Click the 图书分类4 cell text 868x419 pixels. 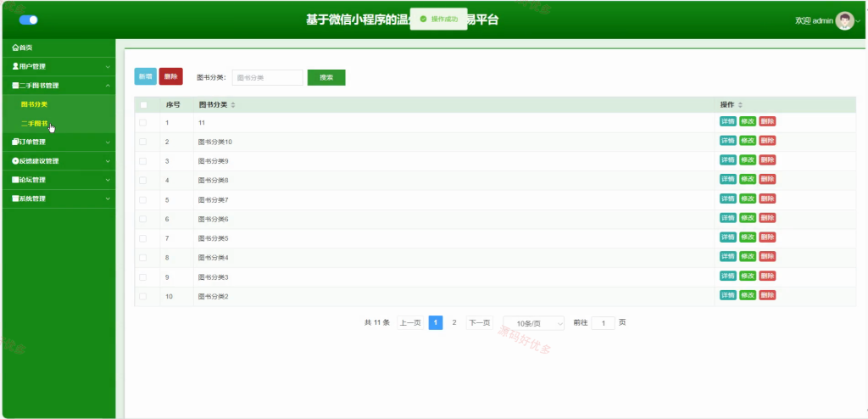(213, 258)
